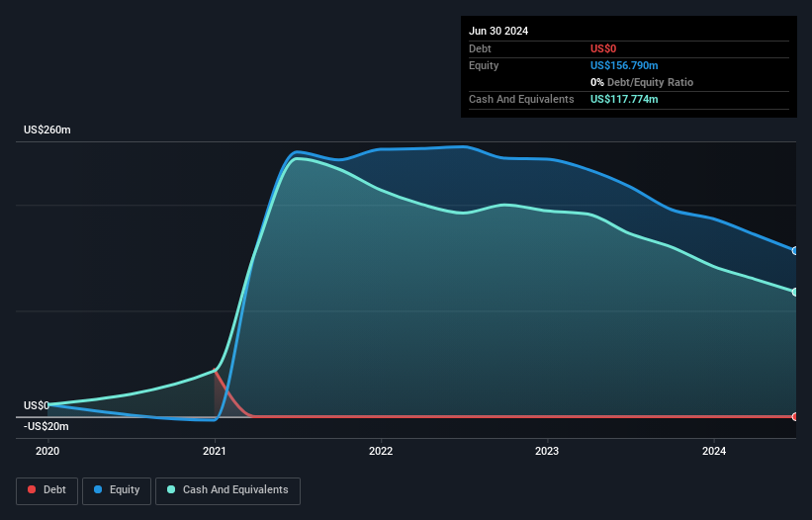Screen dimensions: 812x520
Task: Toggle the Debt series legend button
Action: pos(47,490)
